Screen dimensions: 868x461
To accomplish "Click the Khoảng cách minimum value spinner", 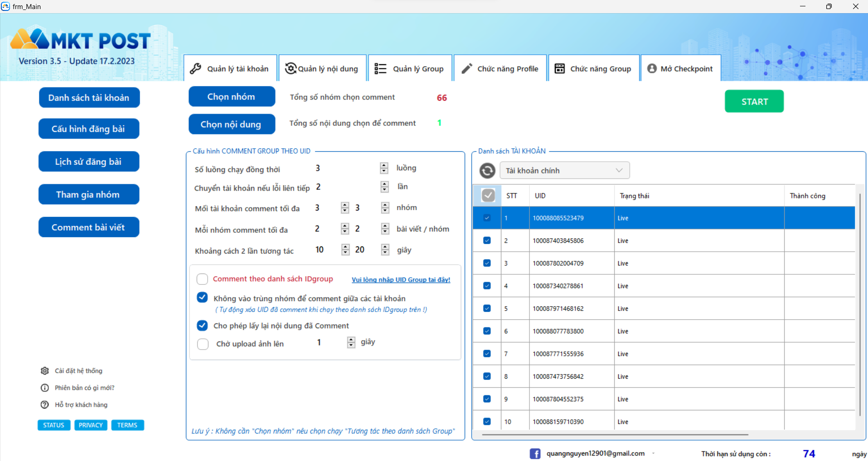I will [x=345, y=250].
